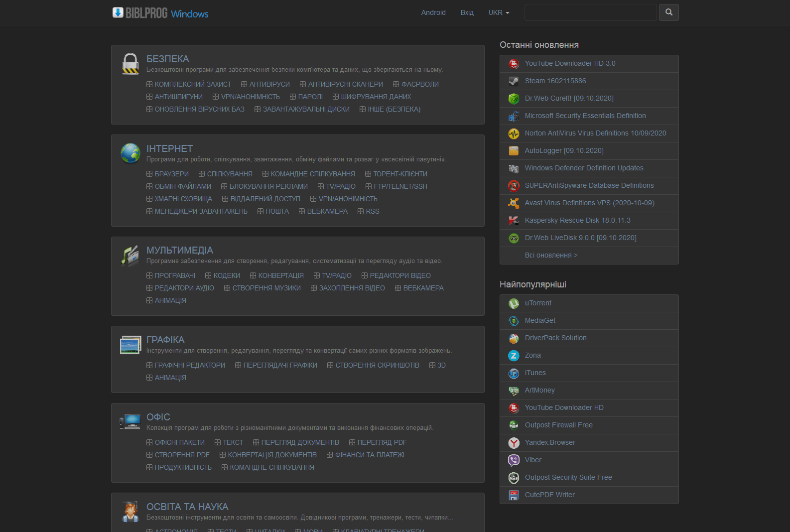The width and height of the screenshot is (790, 532).
Task: Click inside the search text field
Action: pyautogui.click(x=591, y=12)
